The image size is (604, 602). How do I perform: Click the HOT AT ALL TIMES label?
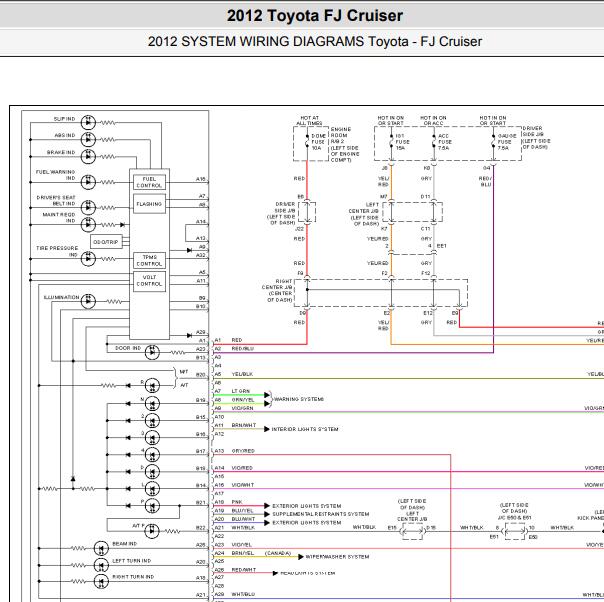pyautogui.click(x=309, y=121)
